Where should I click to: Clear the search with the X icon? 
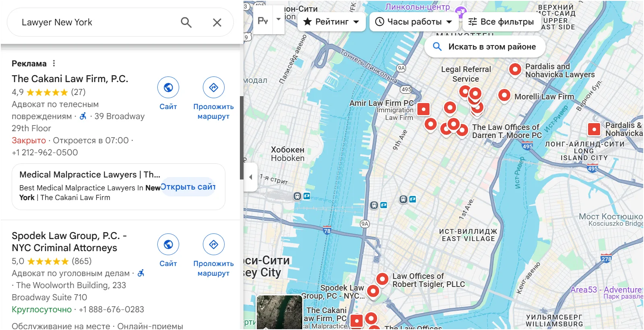click(217, 23)
